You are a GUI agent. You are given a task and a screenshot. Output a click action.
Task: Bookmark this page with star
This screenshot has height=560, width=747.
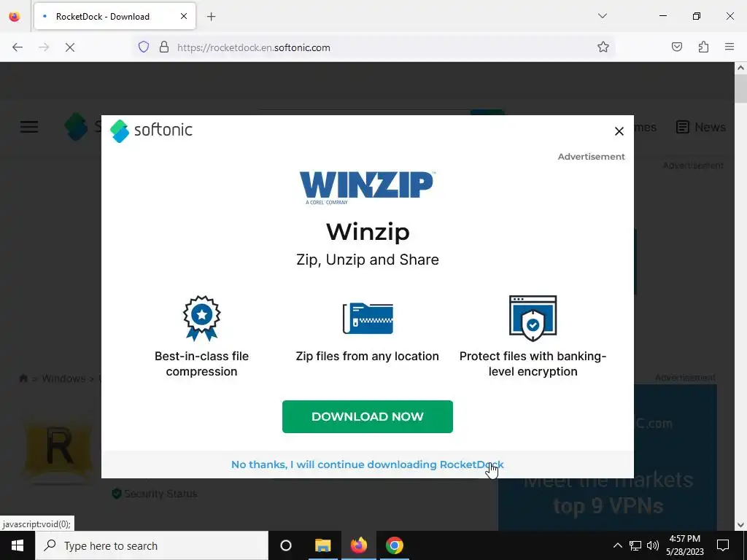603,47
